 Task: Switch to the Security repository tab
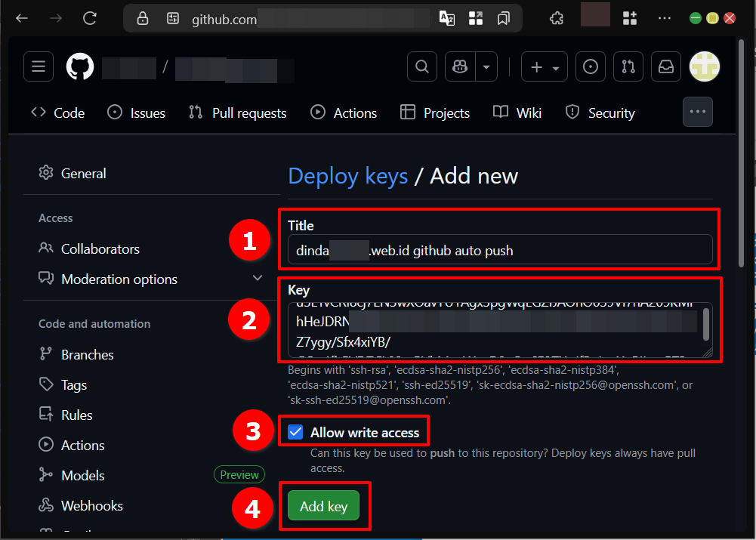pos(600,113)
